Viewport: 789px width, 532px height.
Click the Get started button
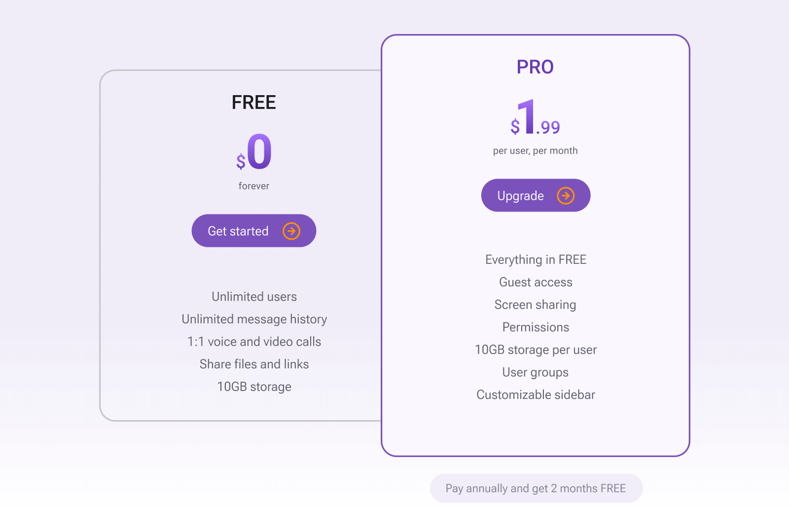254,231
